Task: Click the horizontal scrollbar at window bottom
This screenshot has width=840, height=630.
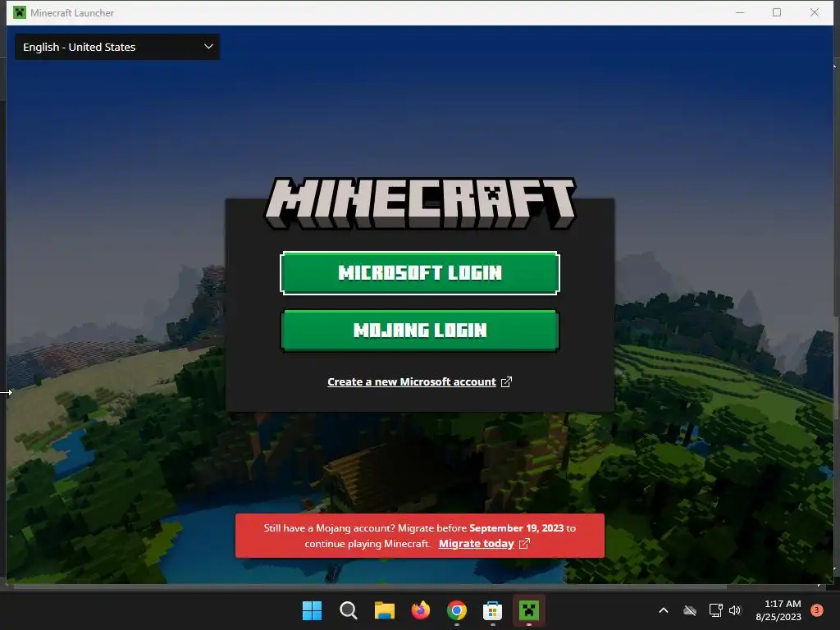Action: pos(370,587)
